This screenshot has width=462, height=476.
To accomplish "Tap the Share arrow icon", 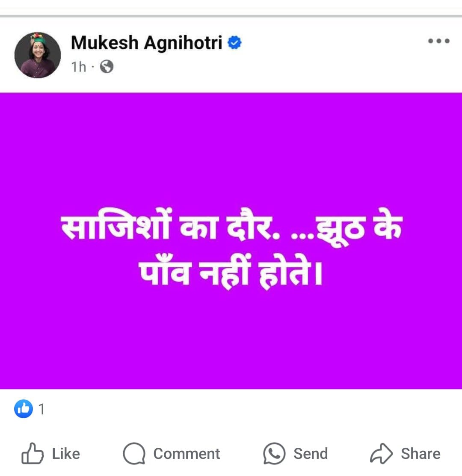I will click(381, 453).
